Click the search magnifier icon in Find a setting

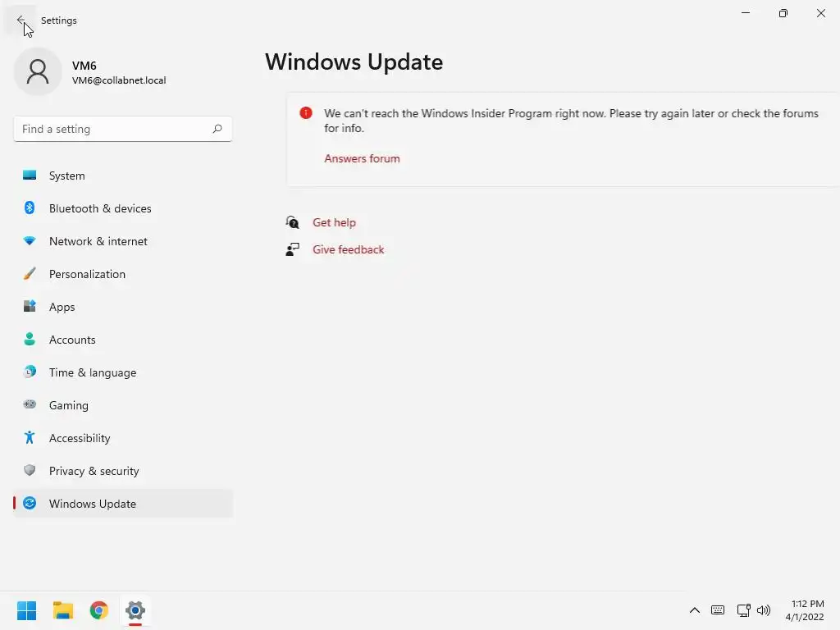(x=217, y=129)
